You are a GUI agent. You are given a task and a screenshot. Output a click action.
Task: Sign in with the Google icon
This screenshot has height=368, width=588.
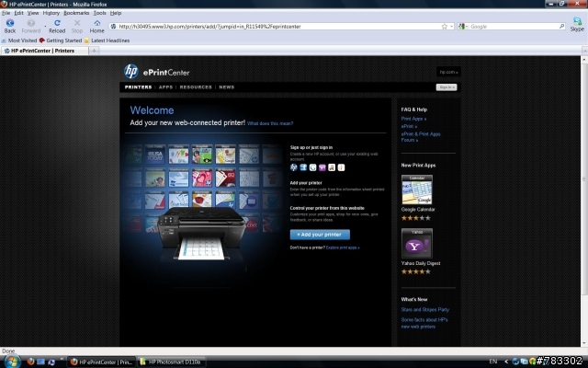click(x=312, y=167)
